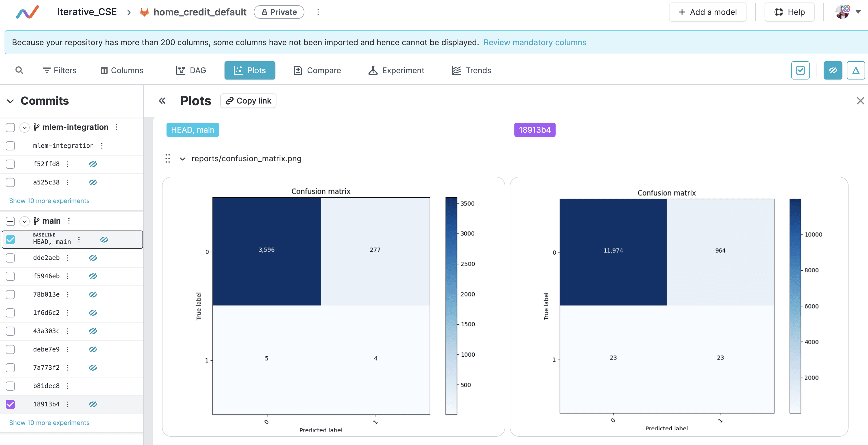Screen dimensions: 868x445
Task: Open repository three-dot menu near Private
Action: (318, 12)
